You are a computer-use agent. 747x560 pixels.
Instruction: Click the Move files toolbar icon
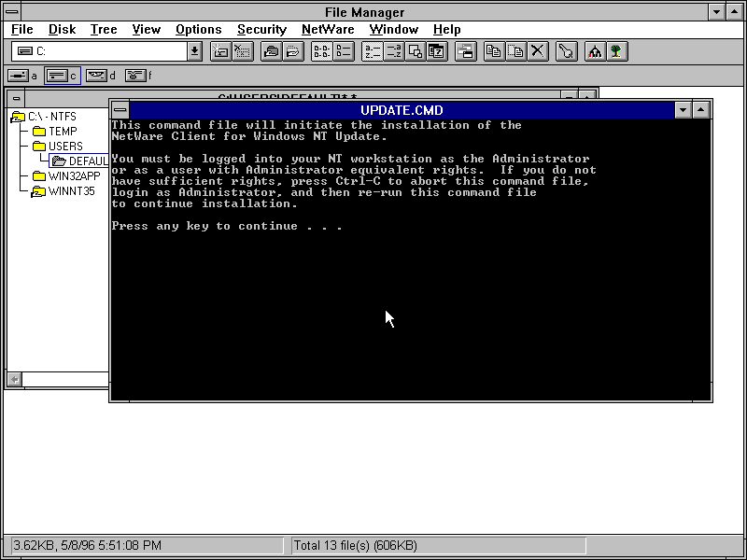pyautogui.click(x=516, y=51)
